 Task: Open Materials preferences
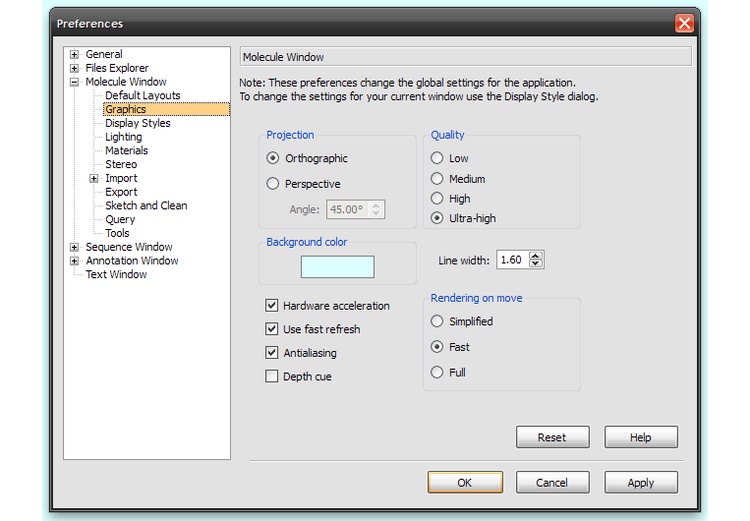(x=126, y=151)
